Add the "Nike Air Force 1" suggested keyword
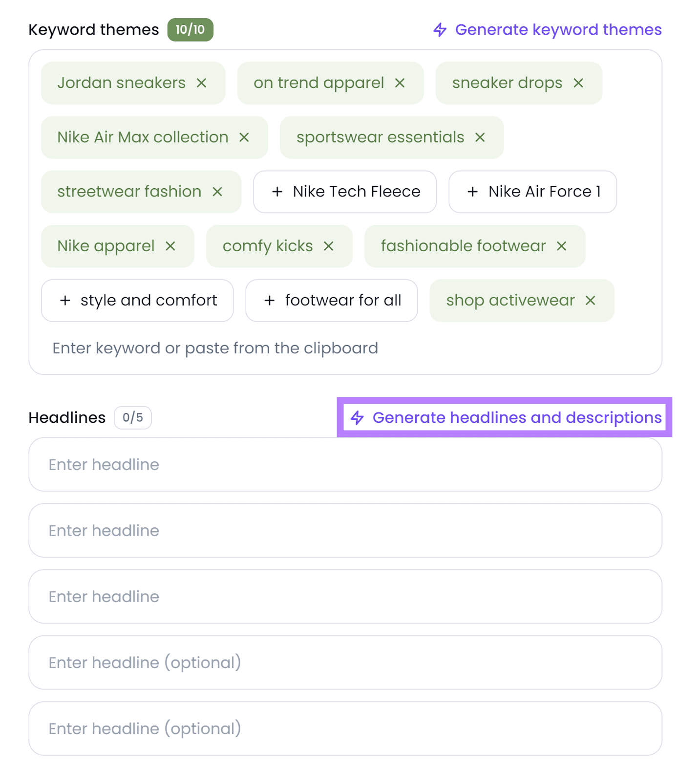 click(532, 192)
